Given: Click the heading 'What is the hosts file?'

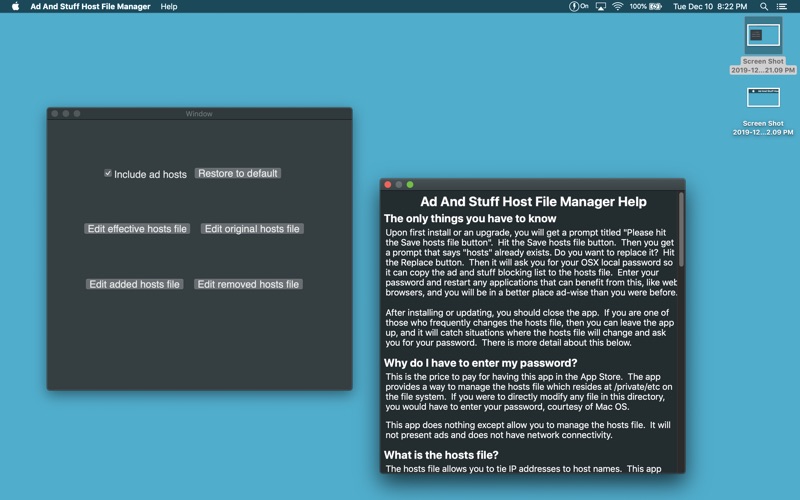Looking at the screenshot, I should coord(441,455).
